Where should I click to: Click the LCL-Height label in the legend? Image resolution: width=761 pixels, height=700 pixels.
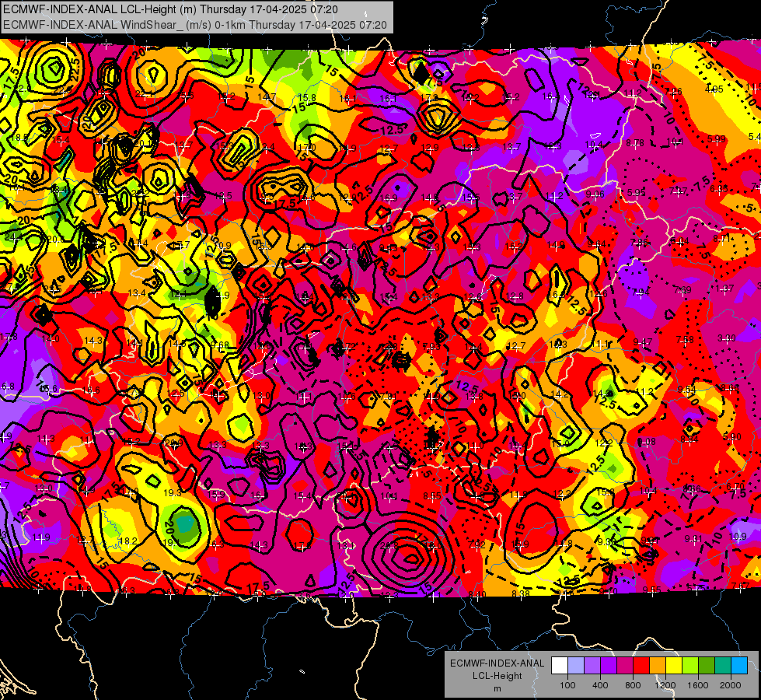[x=497, y=676]
